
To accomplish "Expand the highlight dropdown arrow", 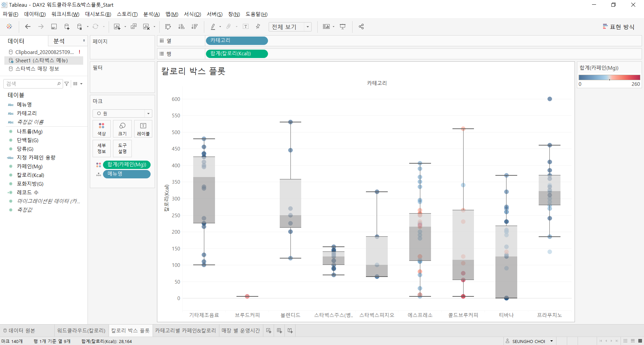I will (x=220, y=27).
